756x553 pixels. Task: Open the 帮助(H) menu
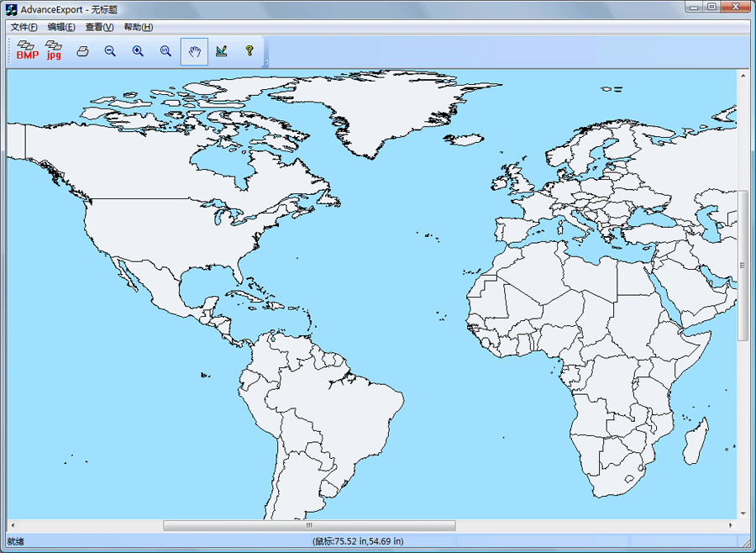tap(138, 27)
